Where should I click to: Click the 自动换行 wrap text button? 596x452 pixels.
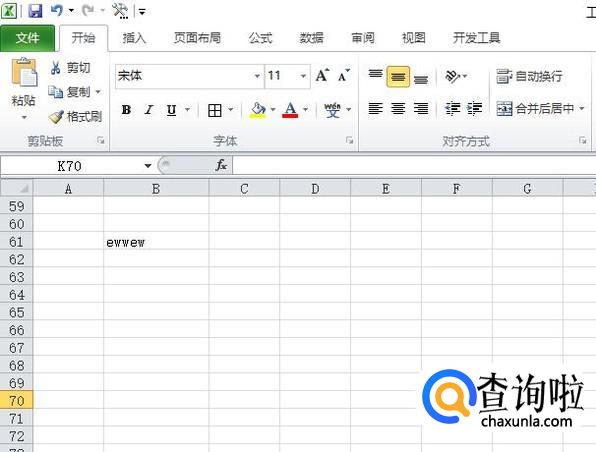(529, 76)
